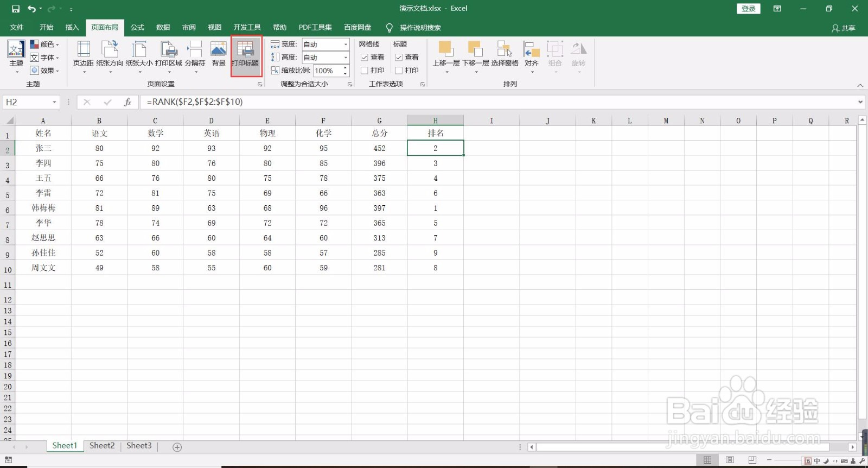Switch to Sheet2 tab
Screen dimensions: 868x468
pyautogui.click(x=102, y=446)
